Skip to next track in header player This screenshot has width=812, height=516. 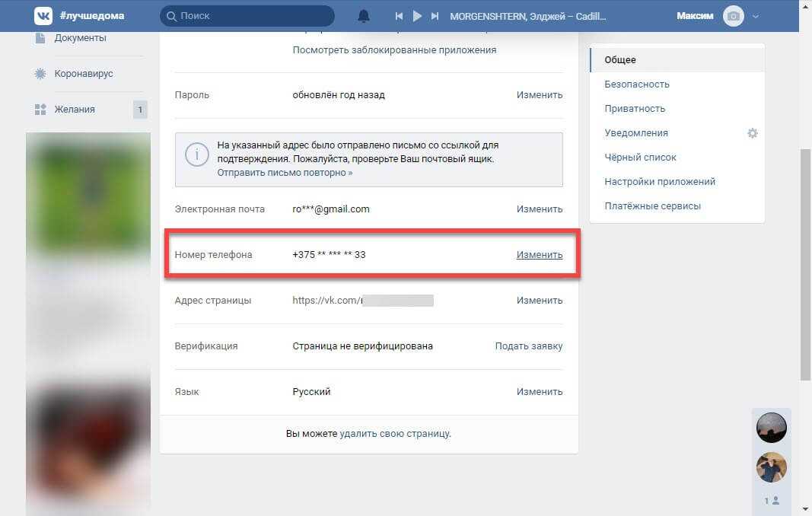[x=435, y=16]
